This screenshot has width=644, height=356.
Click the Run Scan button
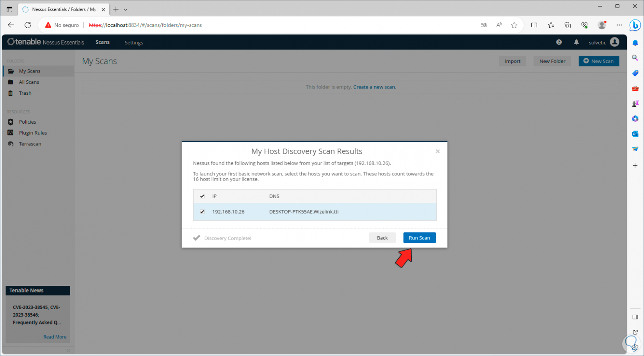[x=419, y=238]
